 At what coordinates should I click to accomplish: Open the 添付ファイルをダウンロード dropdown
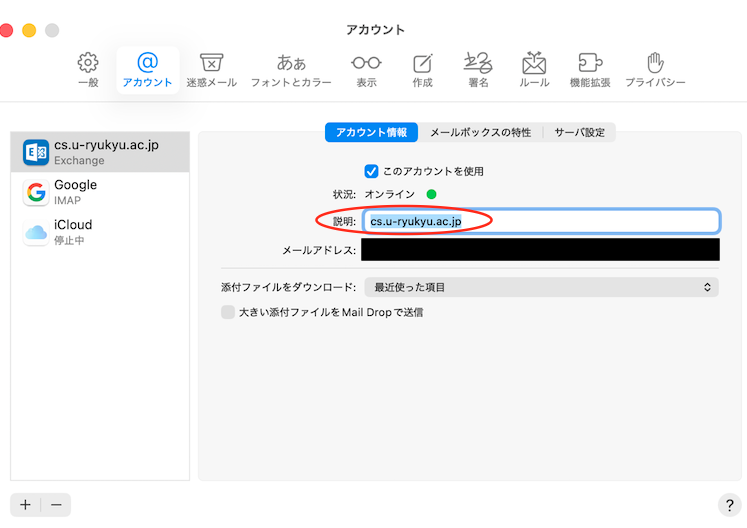pyautogui.click(x=541, y=287)
